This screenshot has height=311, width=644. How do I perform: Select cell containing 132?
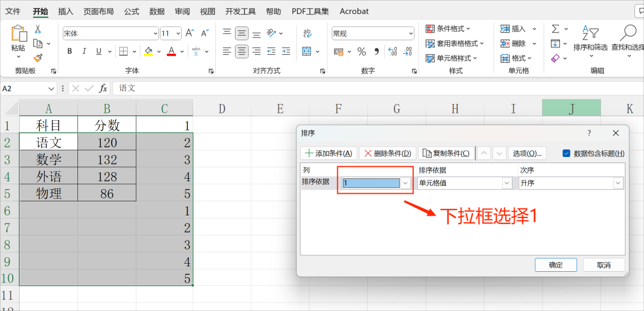pyautogui.click(x=107, y=160)
